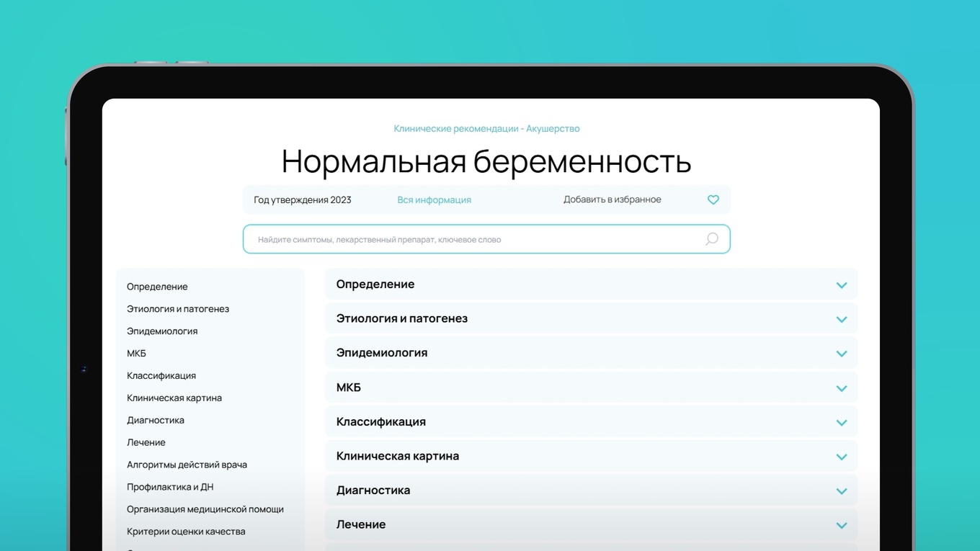Expand the Лечение section chevron
The width and height of the screenshot is (980, 551).
pos(841,525)
